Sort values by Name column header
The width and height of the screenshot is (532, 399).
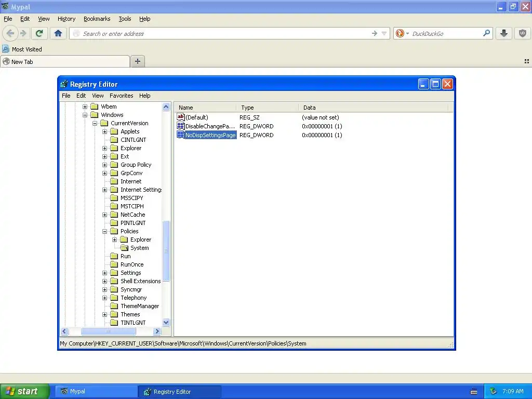pyautogui.click(x=205, y=108)
